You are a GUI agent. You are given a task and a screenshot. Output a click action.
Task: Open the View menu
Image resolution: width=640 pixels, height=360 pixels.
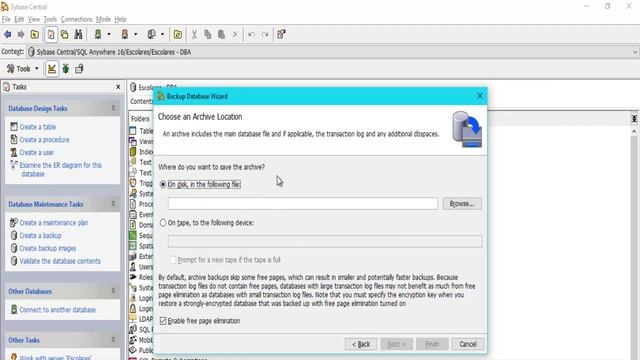click(x=34, y=19)
